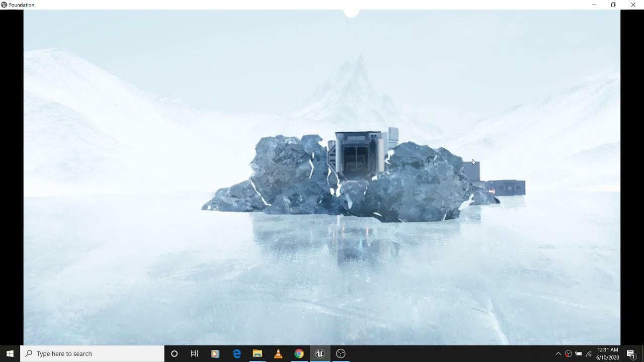Click the 'Type here to search' box
The width and height of the screenshot is (644, 362).
[93, 353]
